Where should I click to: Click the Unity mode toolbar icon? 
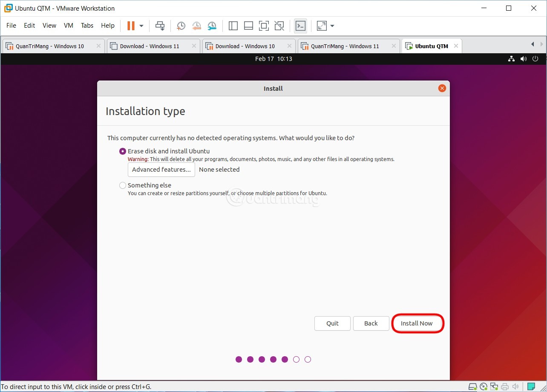(x=279, y=26)
